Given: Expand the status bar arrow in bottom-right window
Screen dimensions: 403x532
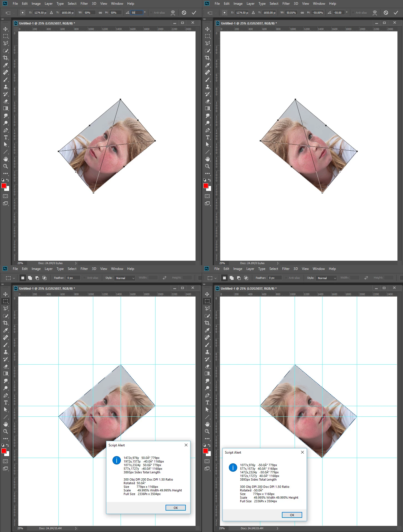Looking at the screenshot, I should click(x=277, y=528).
